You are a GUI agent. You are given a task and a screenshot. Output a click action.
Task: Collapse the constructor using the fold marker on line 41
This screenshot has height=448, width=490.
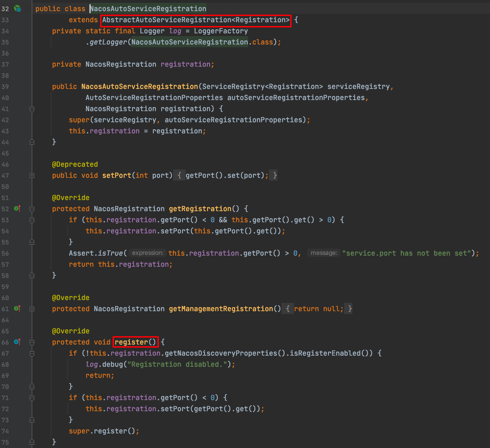pyautogui.click(x=32, y=109)
